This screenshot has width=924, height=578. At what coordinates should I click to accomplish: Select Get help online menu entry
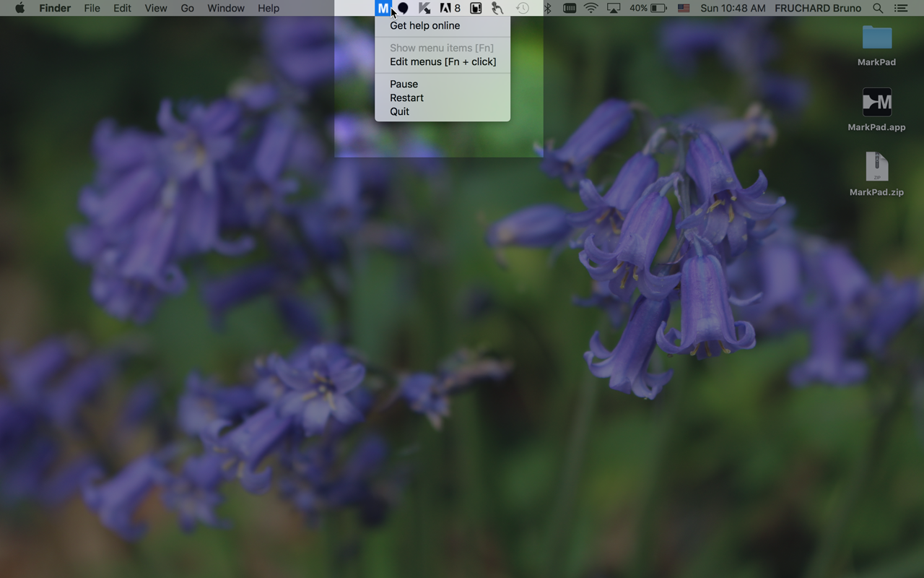click(424, 25)
